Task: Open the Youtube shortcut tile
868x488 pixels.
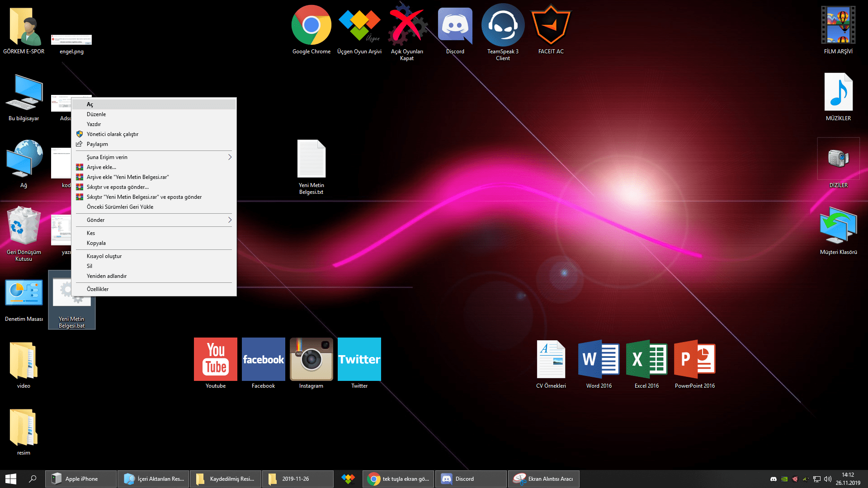Action: (215, 363)
